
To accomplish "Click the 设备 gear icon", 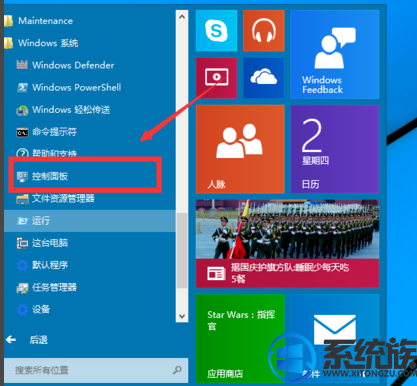I will [x=22, y=310].
